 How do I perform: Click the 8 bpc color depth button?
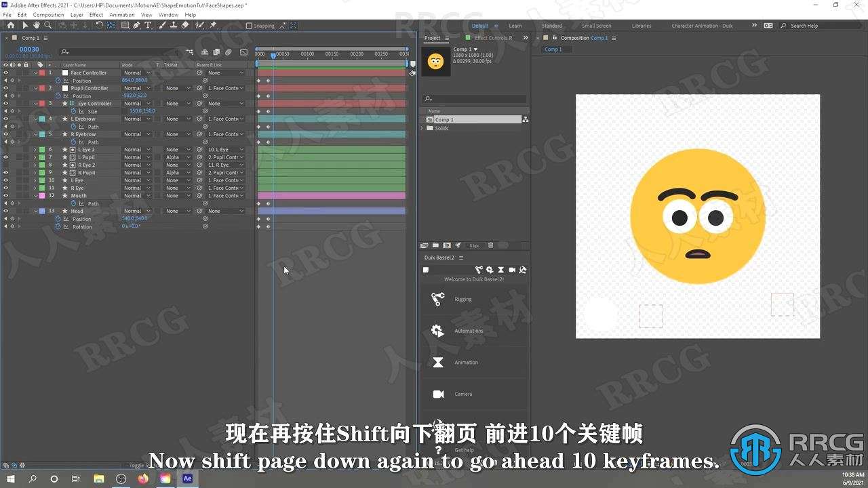(x=475, y=245)
